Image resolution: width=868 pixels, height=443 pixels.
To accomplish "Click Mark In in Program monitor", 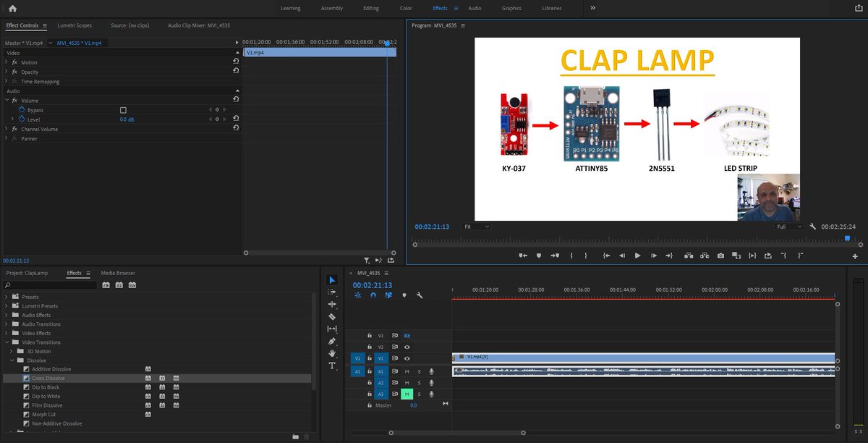I will 571,256.
